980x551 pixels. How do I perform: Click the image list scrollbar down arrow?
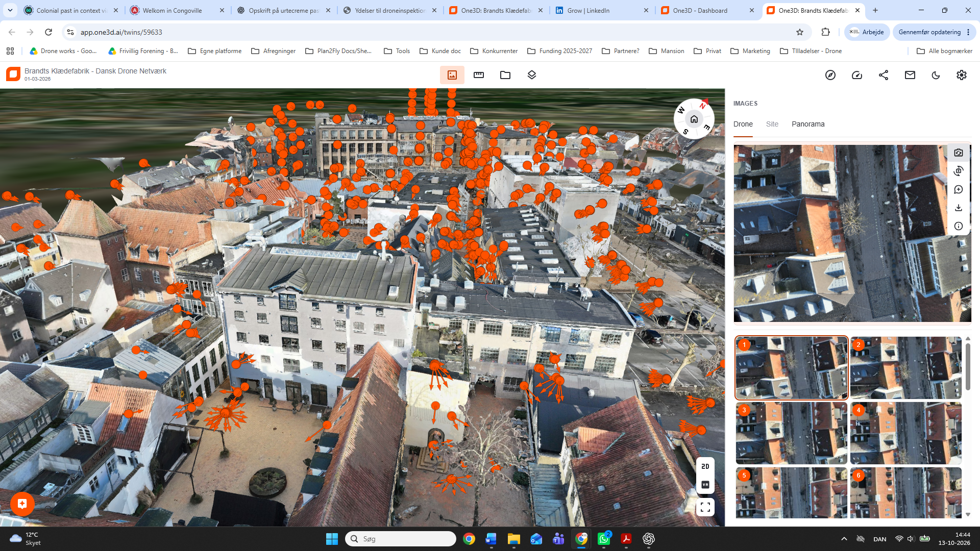click(x=968, y=515)
